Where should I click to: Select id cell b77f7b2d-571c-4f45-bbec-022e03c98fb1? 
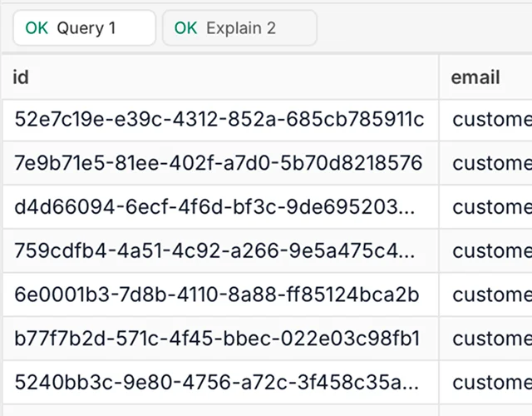(x=219, y=339)
